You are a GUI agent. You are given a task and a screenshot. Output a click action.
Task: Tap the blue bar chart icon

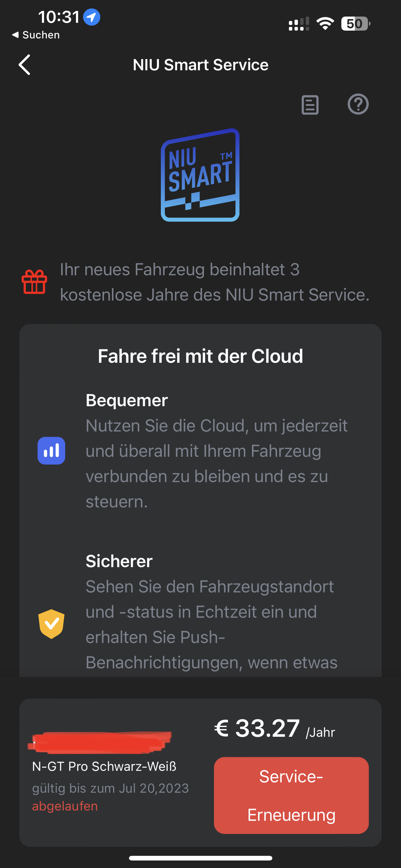tap(51, 451)
